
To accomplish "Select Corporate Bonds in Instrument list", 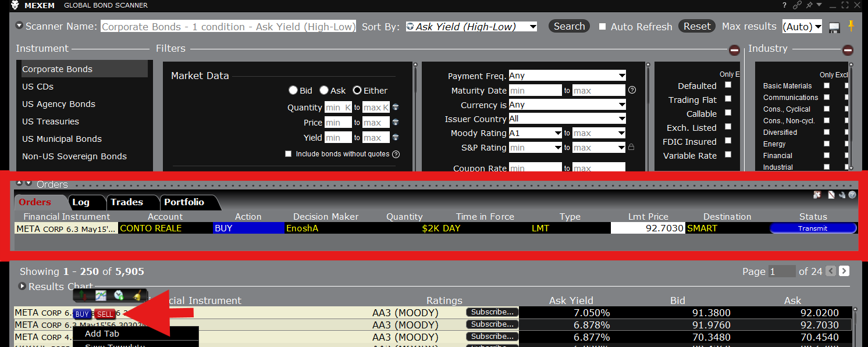I will 84,69.
